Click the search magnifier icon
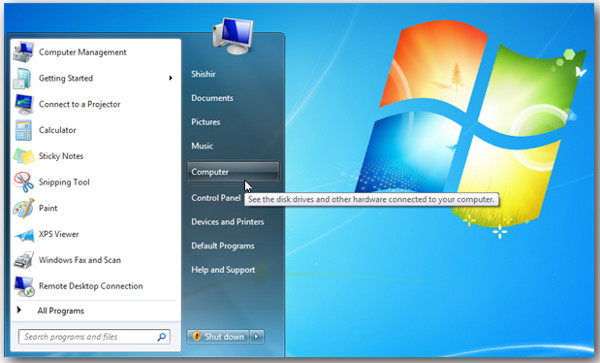Image resolution: width=600 pixels, height=363 pixels. tap(161, 337)
